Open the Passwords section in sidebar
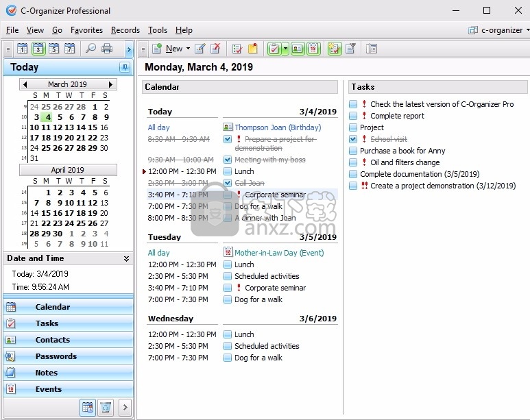The image size is (530, 420). (56, 356)
